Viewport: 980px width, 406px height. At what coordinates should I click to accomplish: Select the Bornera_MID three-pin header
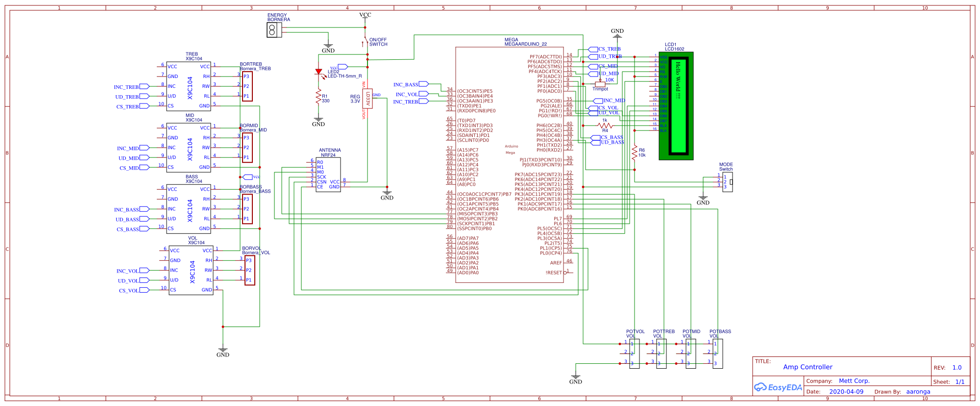247,148
